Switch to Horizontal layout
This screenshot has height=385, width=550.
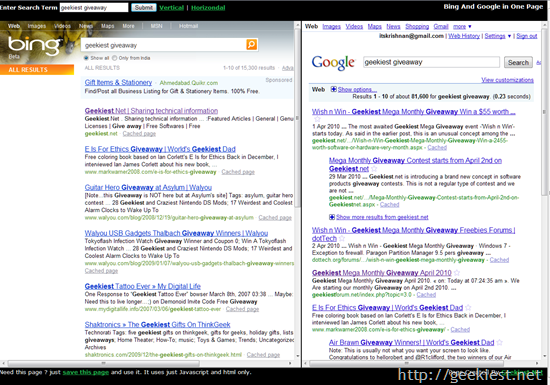click(208, 7)
